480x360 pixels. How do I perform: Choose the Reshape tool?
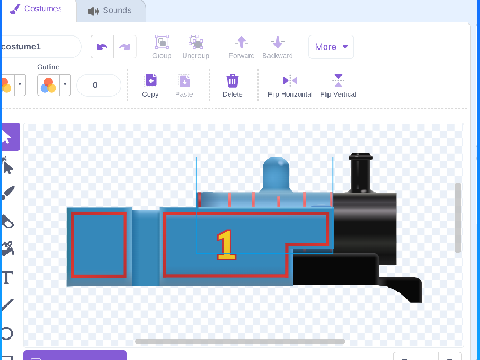coord(8,166)
